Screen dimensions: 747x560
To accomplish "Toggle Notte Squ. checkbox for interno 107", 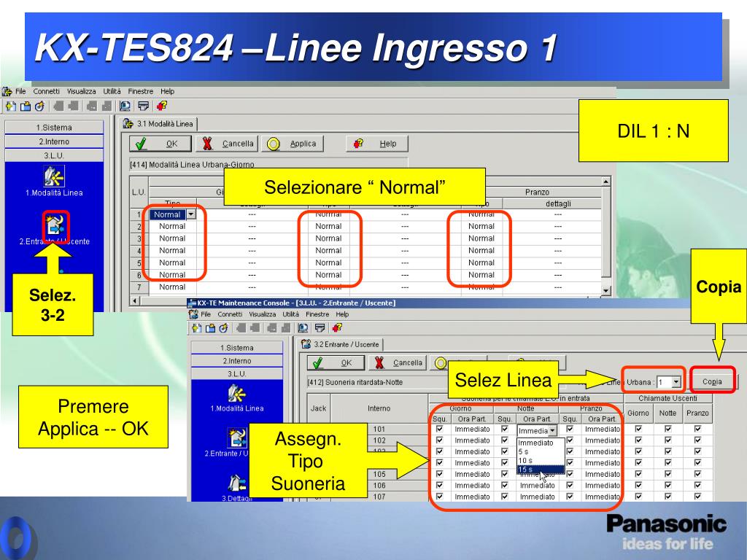I will pyautogui.click(x=505, y=496).
